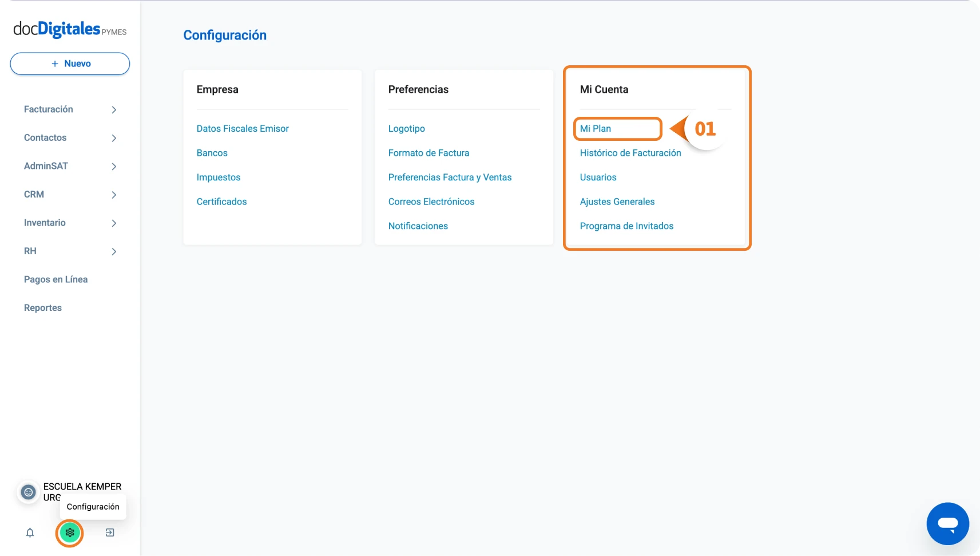Expand the CRM chevron arrow
The width and height of the screenshot is (980, 556).
(114, 195)
